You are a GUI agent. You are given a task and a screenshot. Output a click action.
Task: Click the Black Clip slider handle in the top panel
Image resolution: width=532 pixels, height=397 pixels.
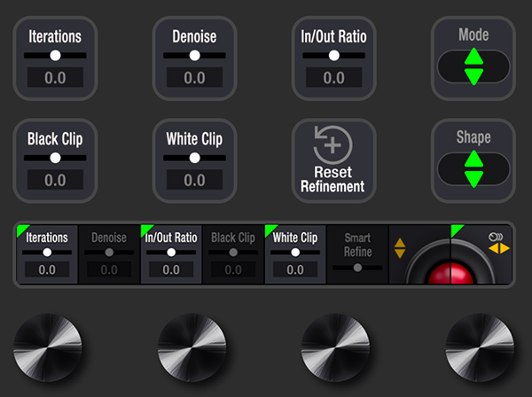click(x=55, y=158)
